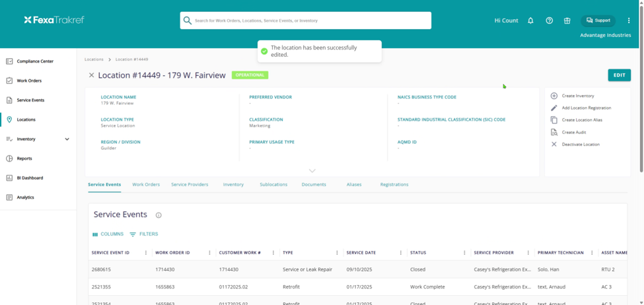644x305 pixels.
Task: Click the Inventory sidebar icon
Action: point(9,139)
